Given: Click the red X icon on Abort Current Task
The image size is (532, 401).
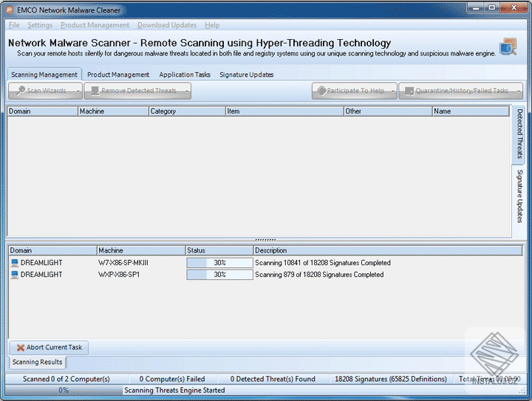Looking at the screenshot, I should click(x=21, y=347).
